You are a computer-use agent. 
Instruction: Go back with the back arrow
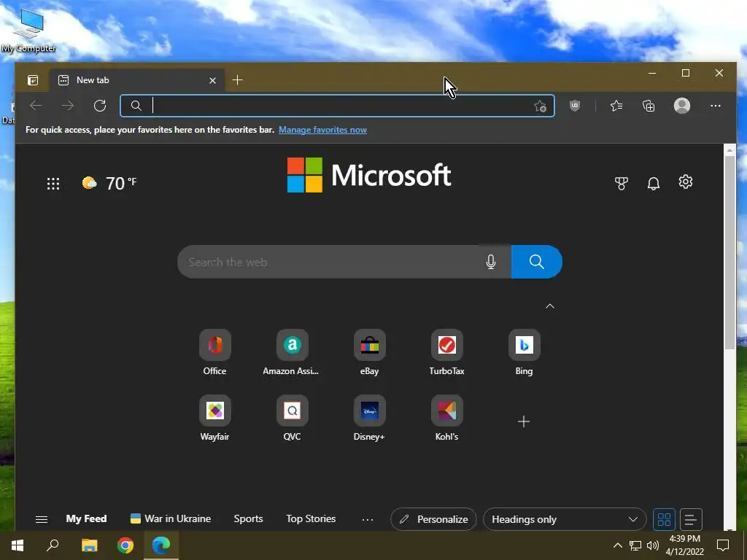tap(36, 106)
